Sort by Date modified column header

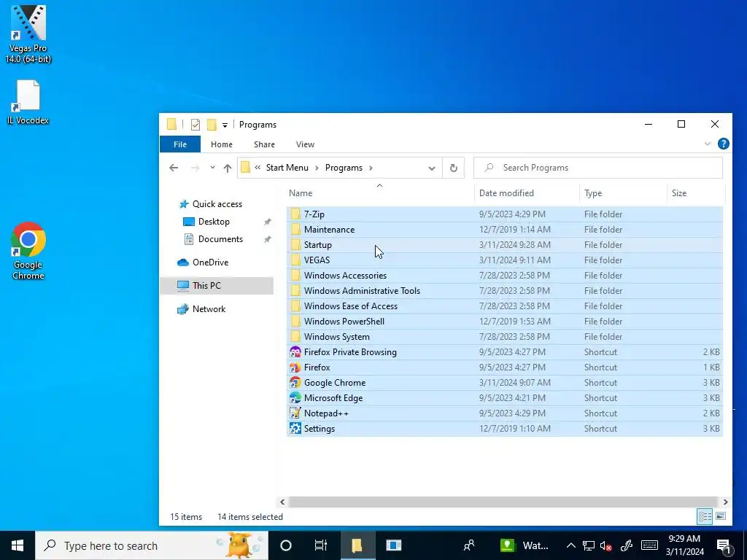tap(527, 192)
